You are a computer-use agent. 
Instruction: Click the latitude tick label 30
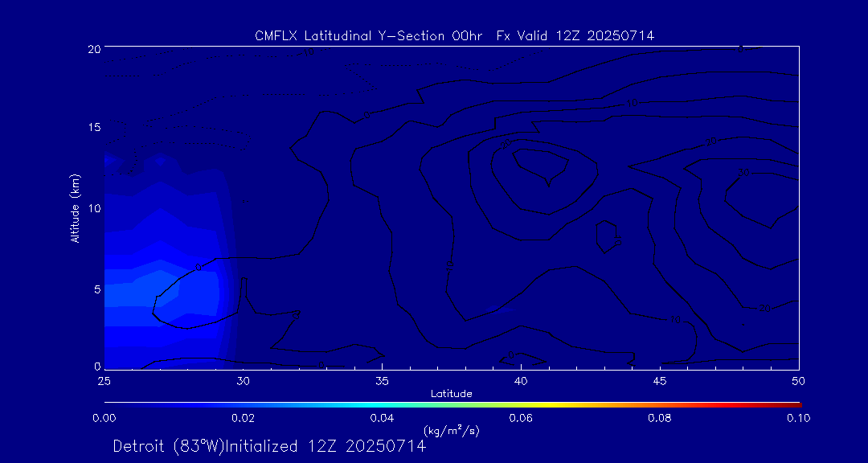click(x=243, y=381)
